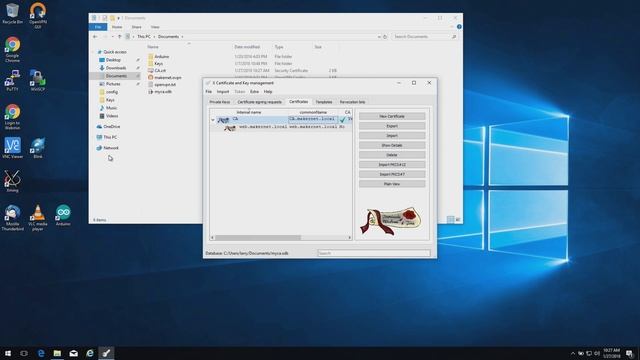The width and height of the screenshot is (640, 360).
Task: Select Downloads in File Explorer sidebar
Action: [116, 68]
